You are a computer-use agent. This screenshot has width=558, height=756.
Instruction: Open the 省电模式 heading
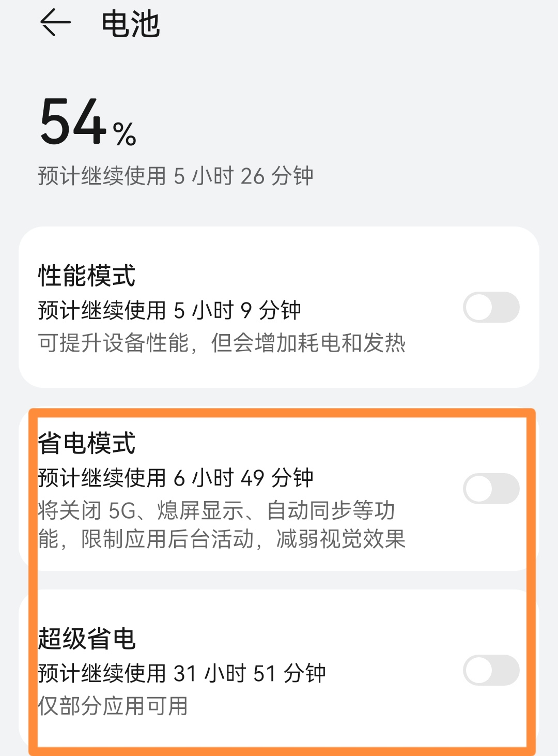[87, 443]
